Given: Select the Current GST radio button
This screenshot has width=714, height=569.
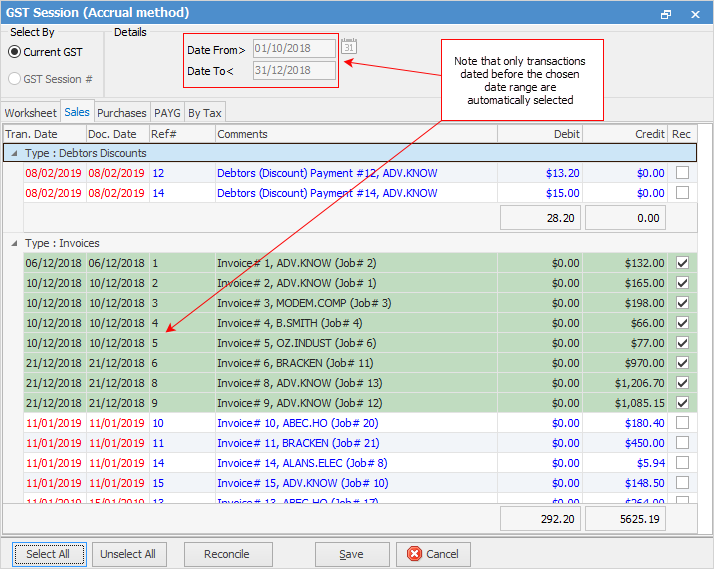Looking at the screenshot, I should [16, 52].
